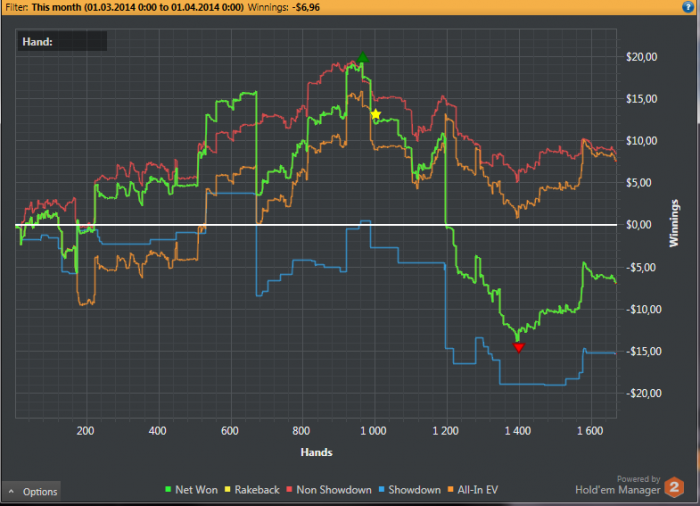700x506 pixels.
Task: Click the Hand: info box
Action: pos(62,42)
